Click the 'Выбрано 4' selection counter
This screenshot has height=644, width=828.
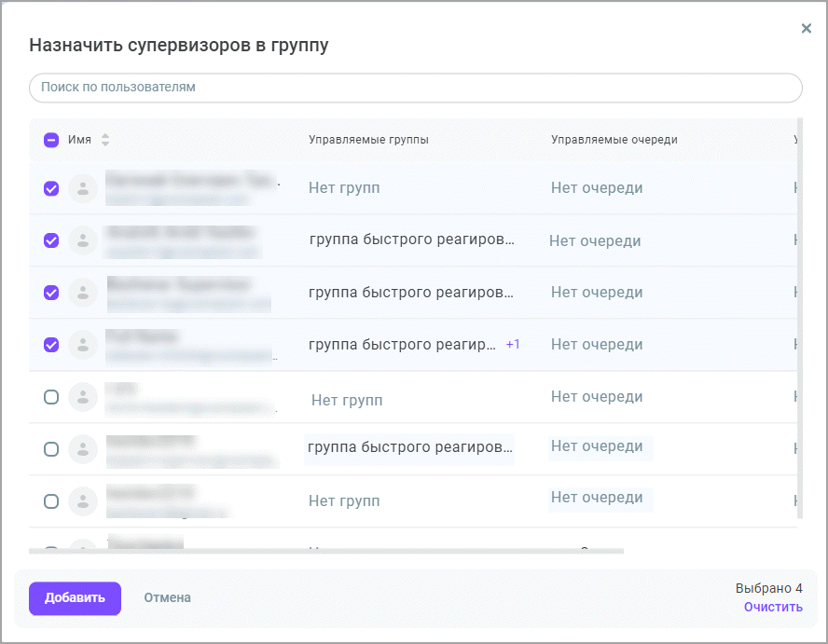point(769,588)
